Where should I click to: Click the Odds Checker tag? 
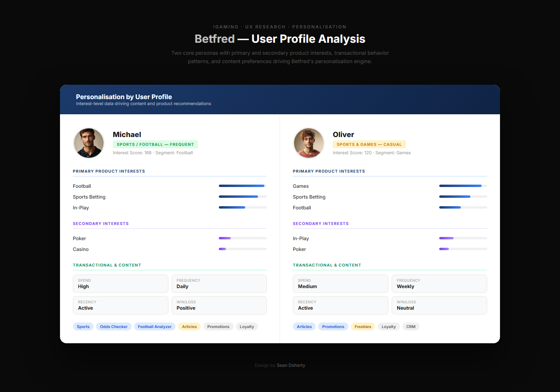tap(114, 326)
